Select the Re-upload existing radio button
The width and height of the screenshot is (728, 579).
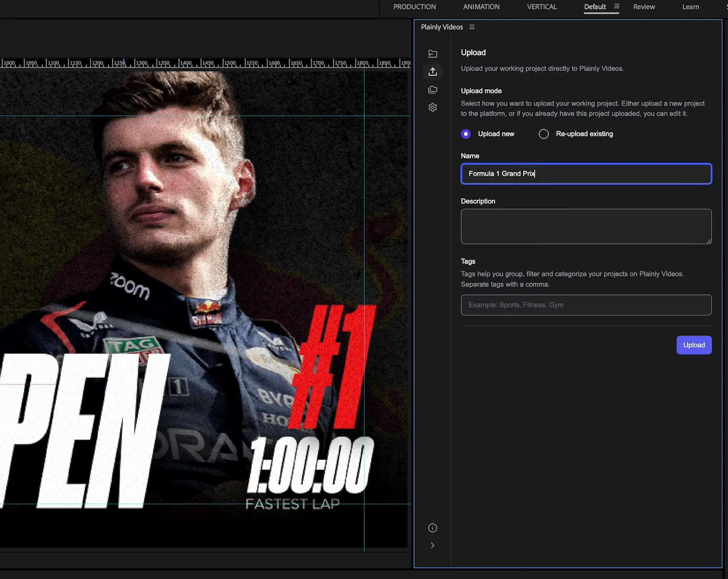[544, 134]
